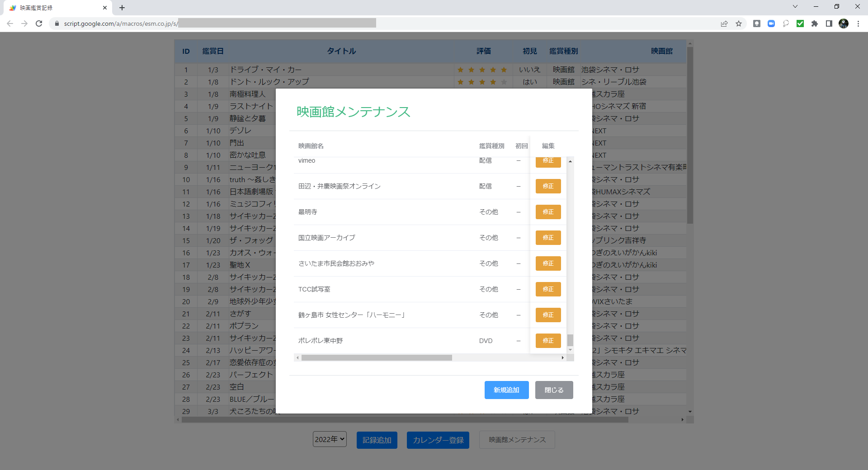Bookmark this page with the star icon
Screen dimensions: 868x470
coord(740,23)
